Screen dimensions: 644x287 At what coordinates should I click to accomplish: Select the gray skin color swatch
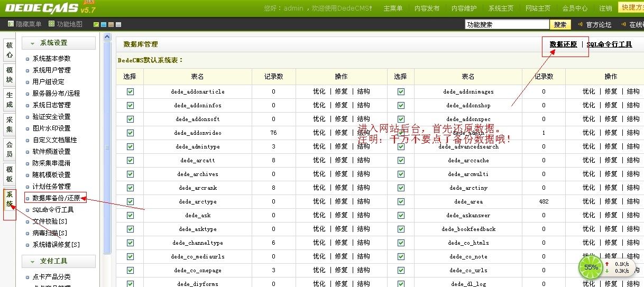tap(118, 25)
